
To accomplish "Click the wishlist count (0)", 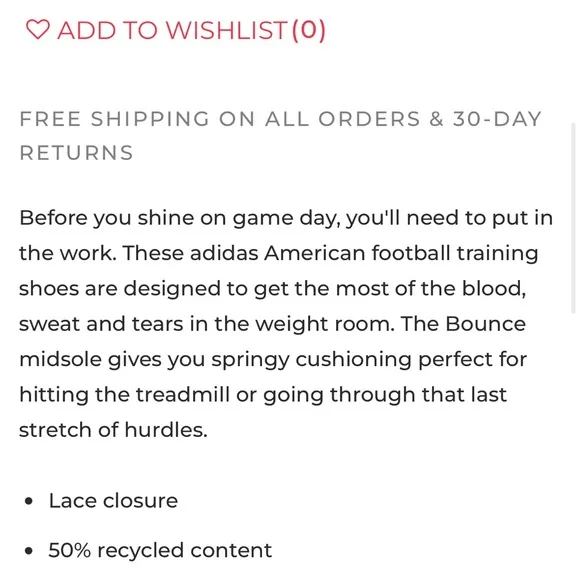I will tap(309, 30).
